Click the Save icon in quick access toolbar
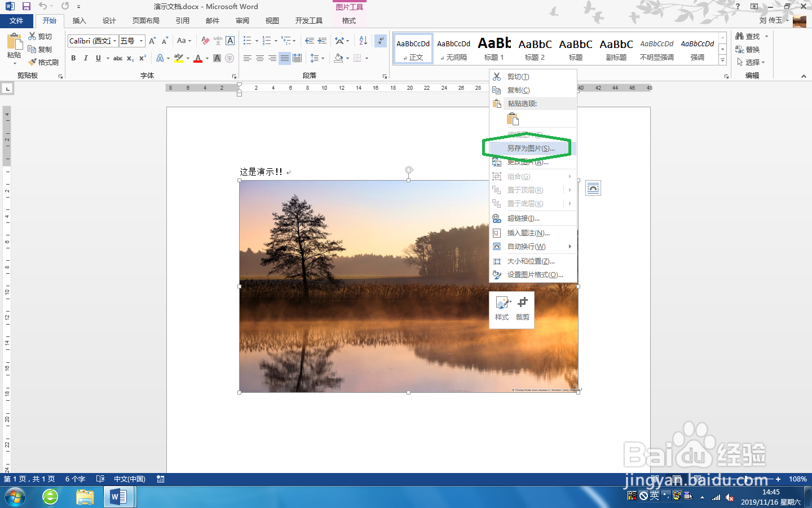The width and height of the screenshot is (812, 508). point(27,6)
